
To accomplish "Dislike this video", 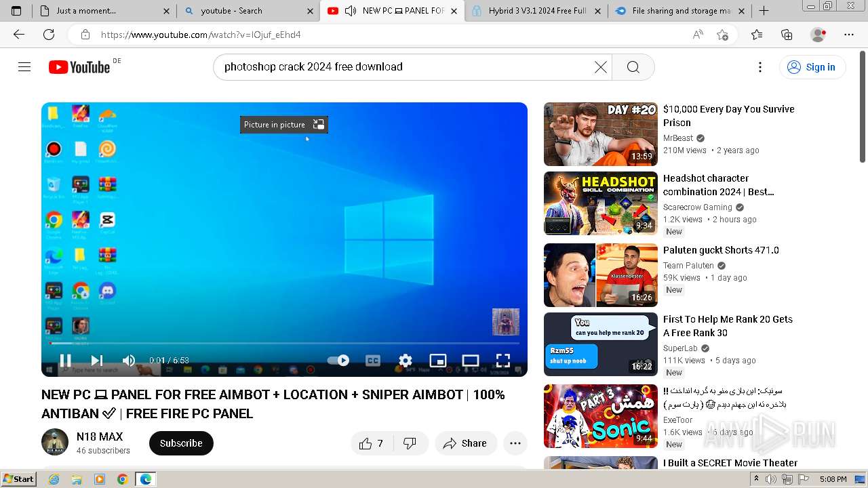I will coord(410,443).
